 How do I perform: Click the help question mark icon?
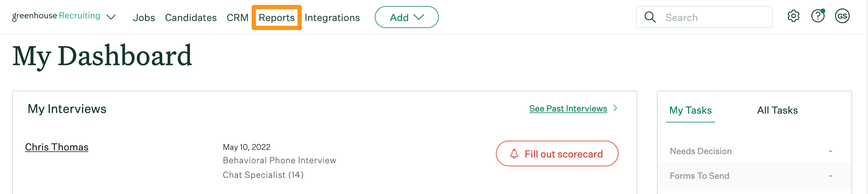tap(818, 16)
